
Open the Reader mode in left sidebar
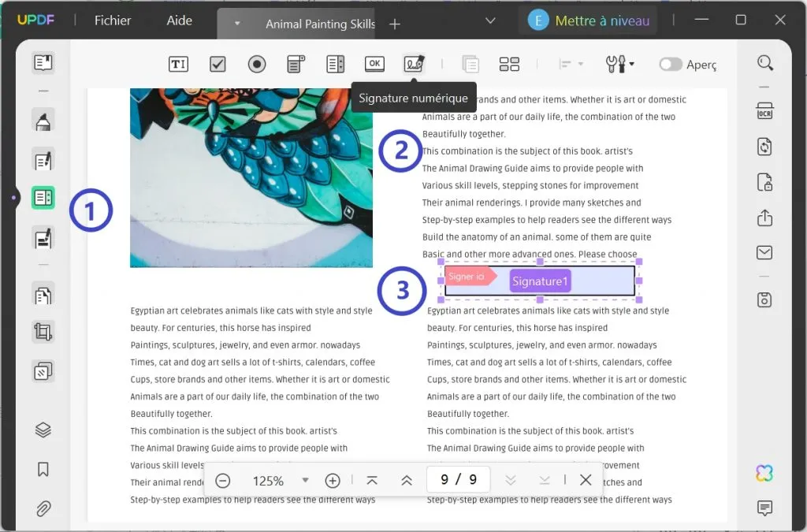(43, 63)
